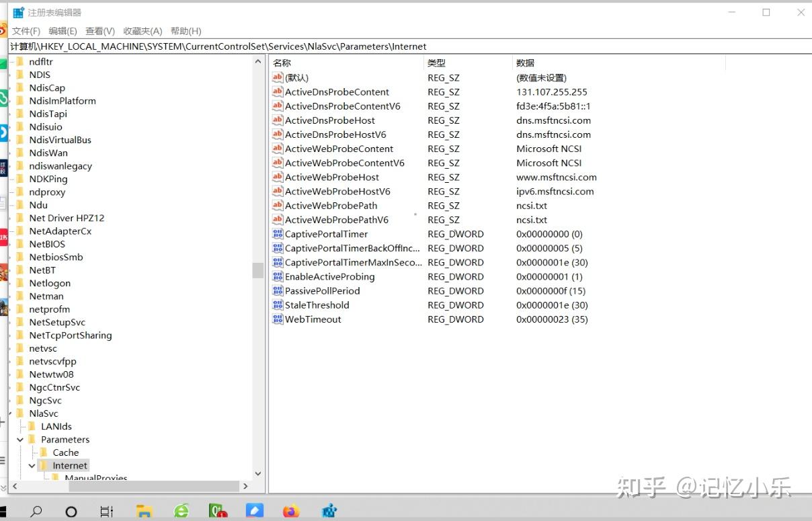This screenshot has height=521, width=812.
Task: Select the Net Driver HPZ12 key
Action: click(67, 218)
